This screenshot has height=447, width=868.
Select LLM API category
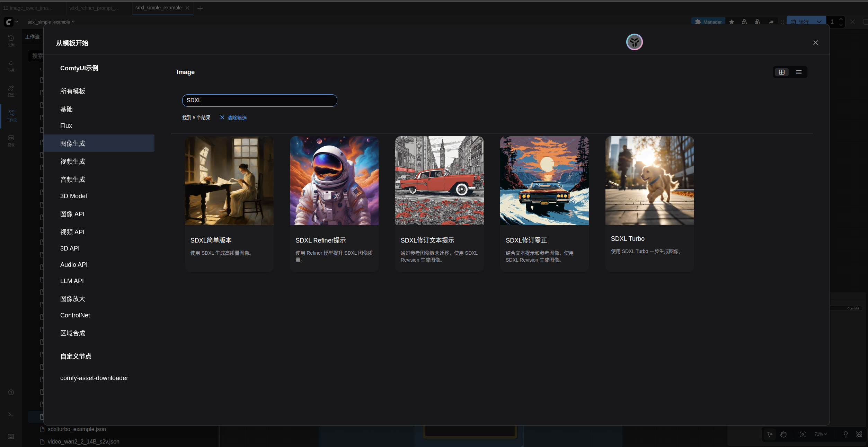click(x=99, y=281)
